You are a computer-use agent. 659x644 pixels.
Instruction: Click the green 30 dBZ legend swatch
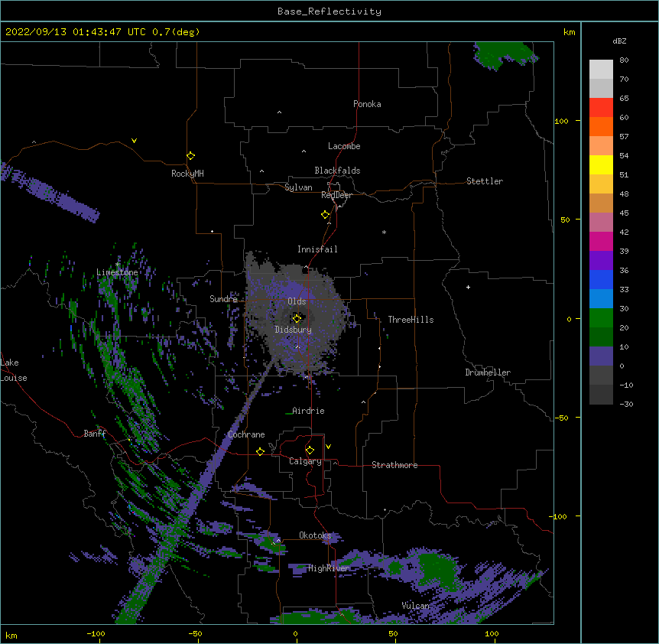coord(601,318)
